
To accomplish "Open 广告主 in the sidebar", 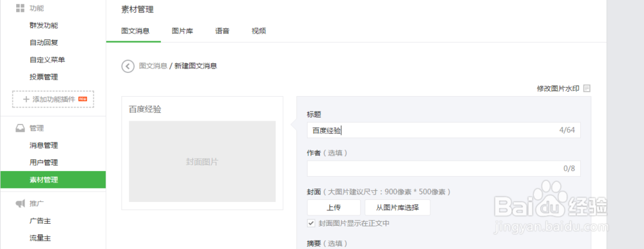I will tap(40, 221).
